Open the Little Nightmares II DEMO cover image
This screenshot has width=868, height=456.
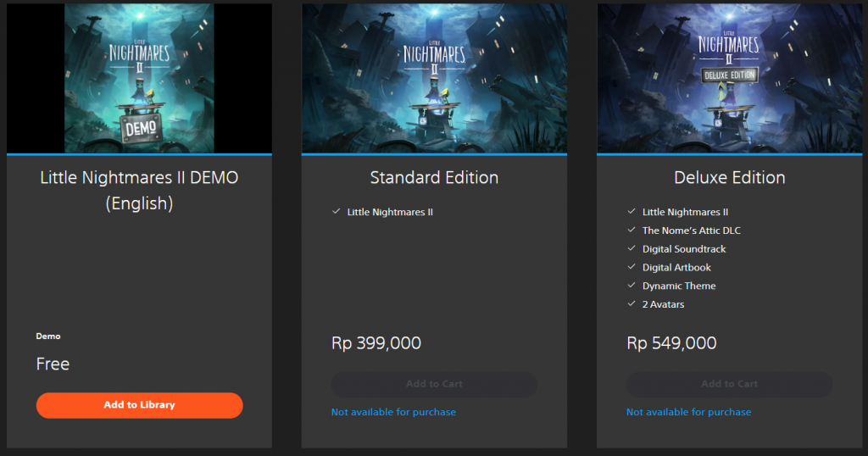pos(139,78)
